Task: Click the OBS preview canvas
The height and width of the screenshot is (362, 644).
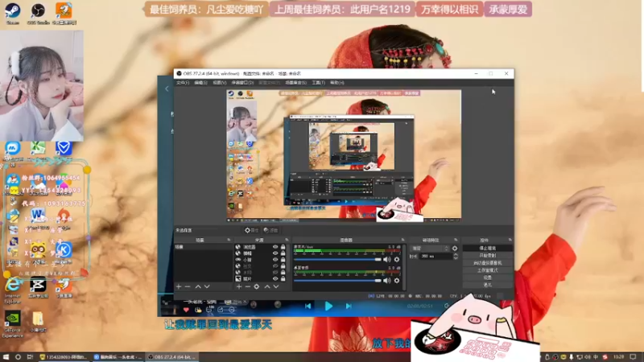Action: pos(344,156)
